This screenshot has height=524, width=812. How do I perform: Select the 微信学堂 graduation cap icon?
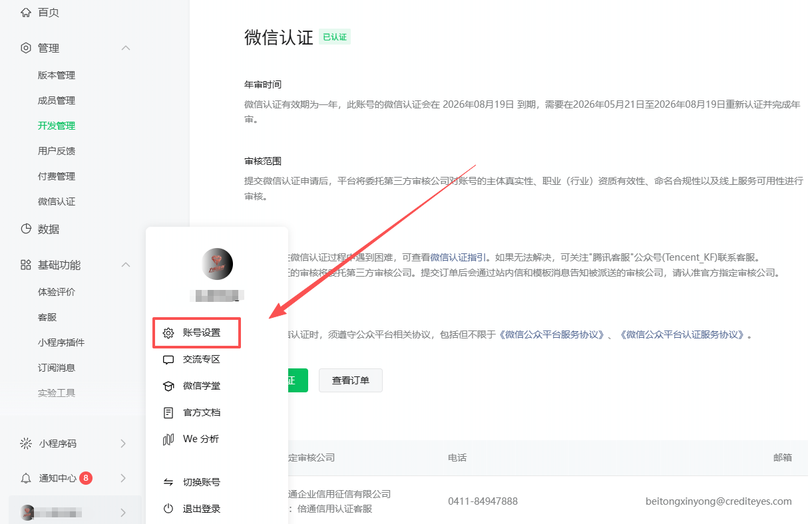pyautogui.click(x=168, y=386)
